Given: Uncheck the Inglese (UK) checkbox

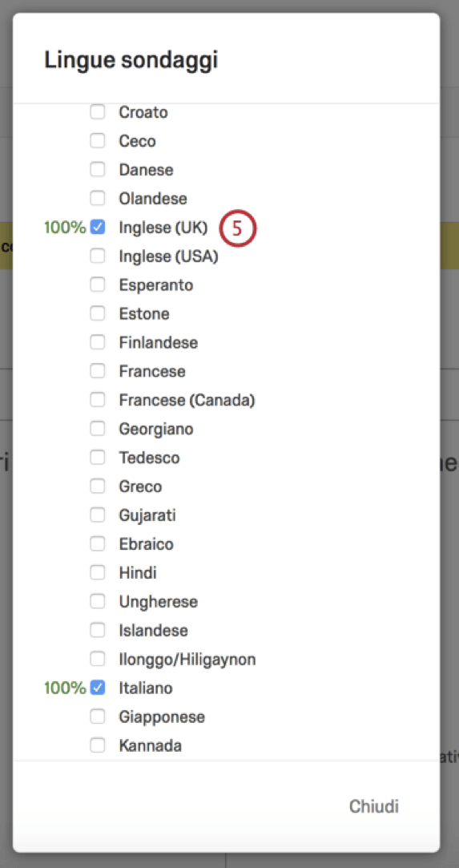Looking at the screenshot, I should coord(98,227).
